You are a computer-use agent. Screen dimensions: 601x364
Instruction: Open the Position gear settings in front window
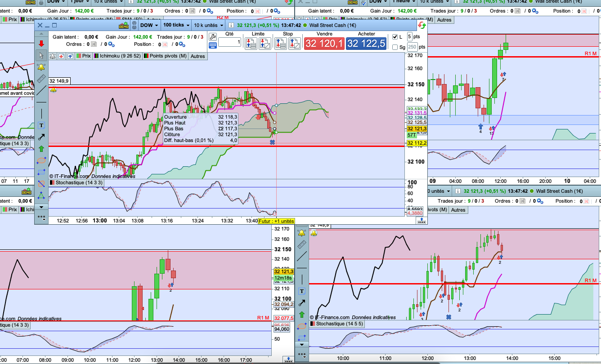pos(182,44)
